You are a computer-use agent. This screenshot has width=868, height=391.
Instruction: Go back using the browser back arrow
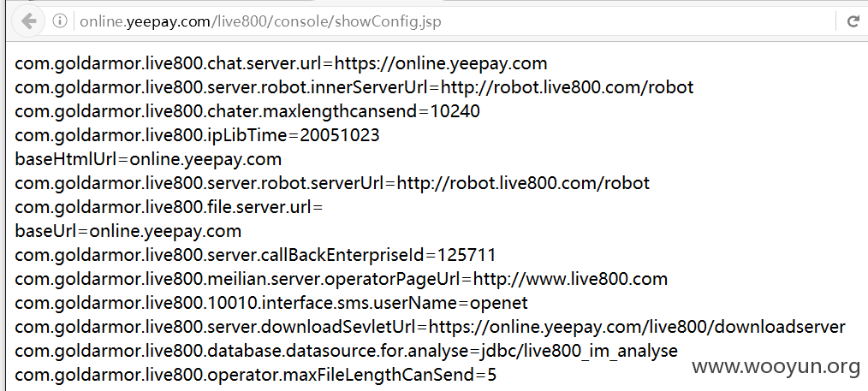click(29, 21)
